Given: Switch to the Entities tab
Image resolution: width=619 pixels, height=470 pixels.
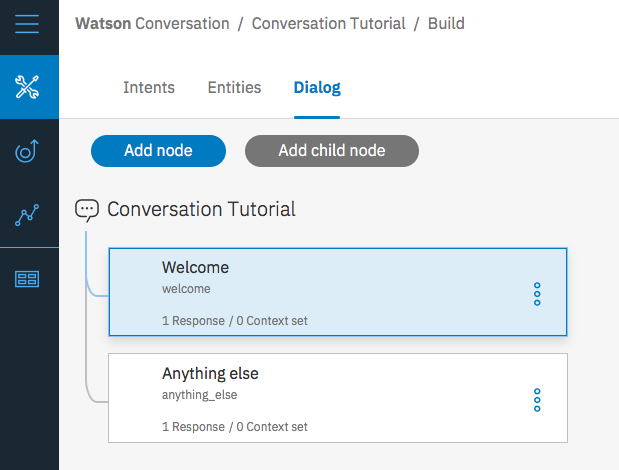Looking at the screenshot, I should coord(234,88).
